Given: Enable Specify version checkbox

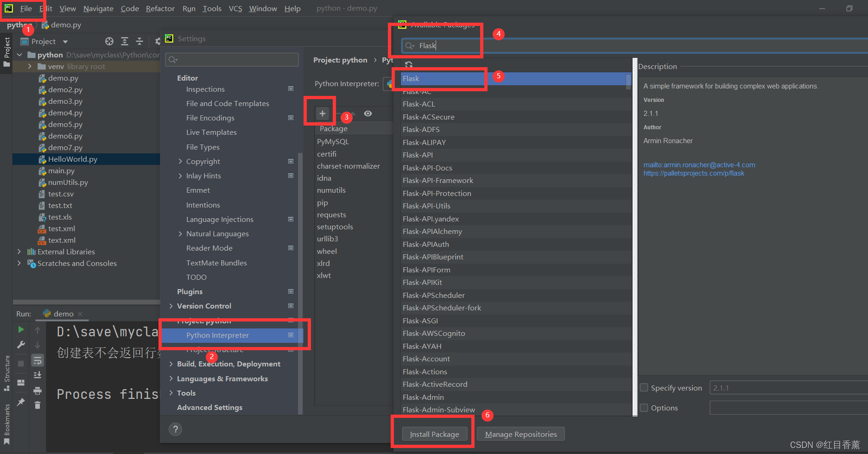Looking at the screenshot, I should [644, 388].
